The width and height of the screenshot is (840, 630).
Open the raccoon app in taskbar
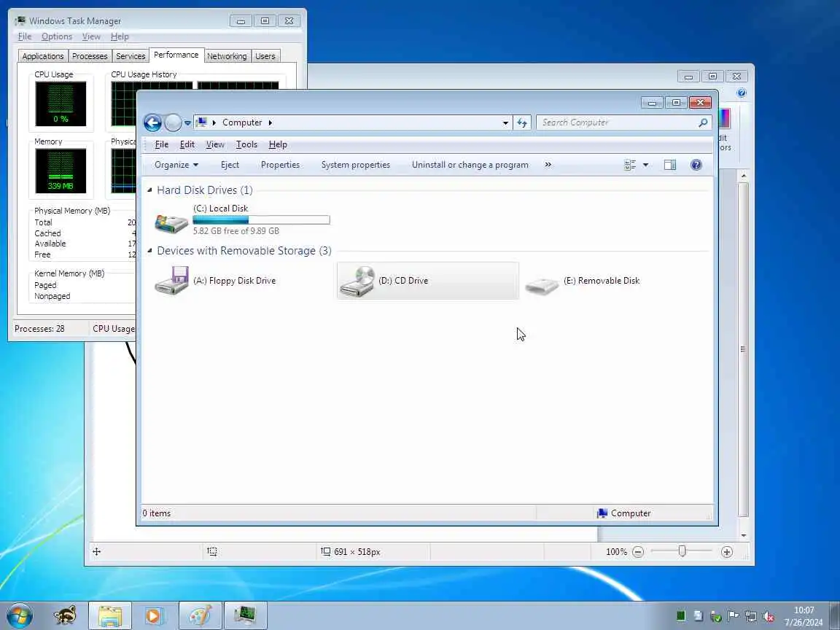pyautogui.click(x=65, y=615)
